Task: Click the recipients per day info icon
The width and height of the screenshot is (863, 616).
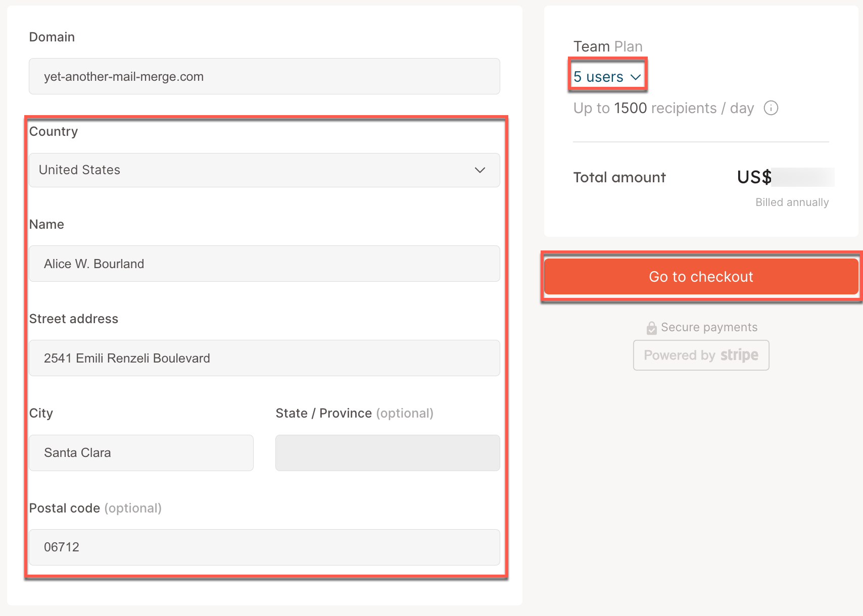Action: pyautogui.click(x=771, y=108)
